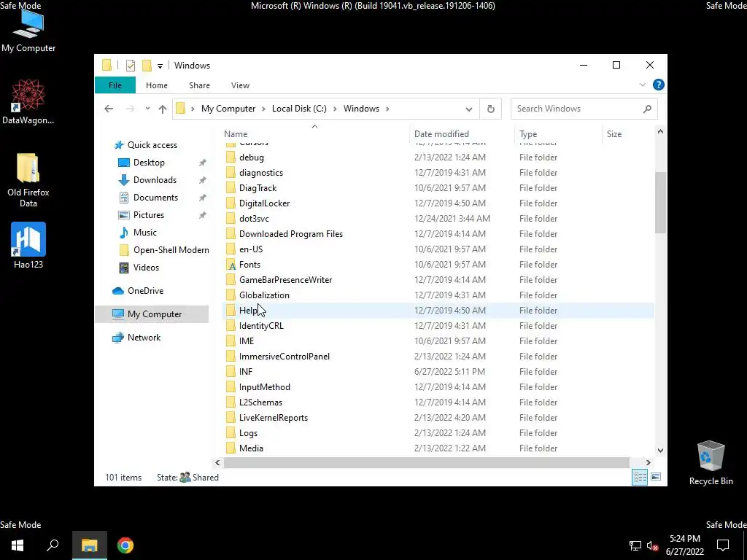Image resolution: width=747 pixels, height=560 pixels.
Task: Click the vertical scrollbar down arrow
Action: [x=660, y=450]
